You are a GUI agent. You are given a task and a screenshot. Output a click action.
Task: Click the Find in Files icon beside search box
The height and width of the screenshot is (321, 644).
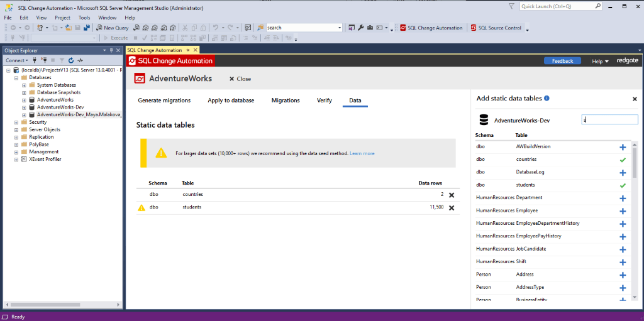click(260, 28)
